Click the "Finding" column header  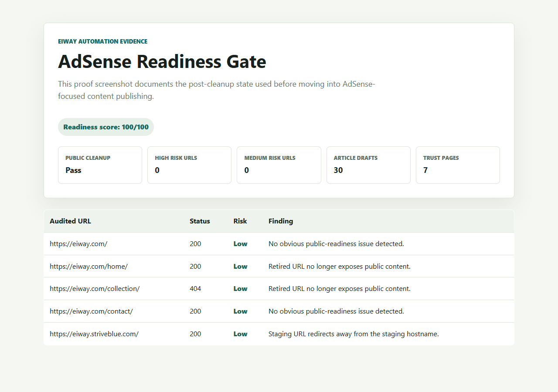(281, 221)
